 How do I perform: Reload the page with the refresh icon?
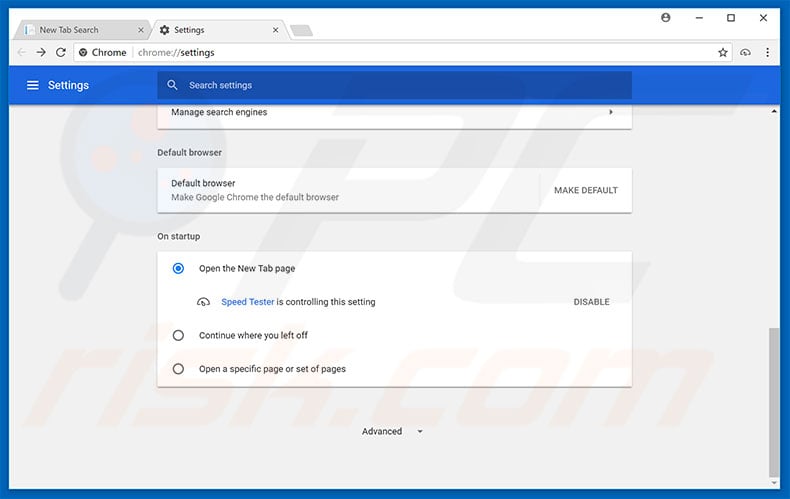(x=60, y=52)
